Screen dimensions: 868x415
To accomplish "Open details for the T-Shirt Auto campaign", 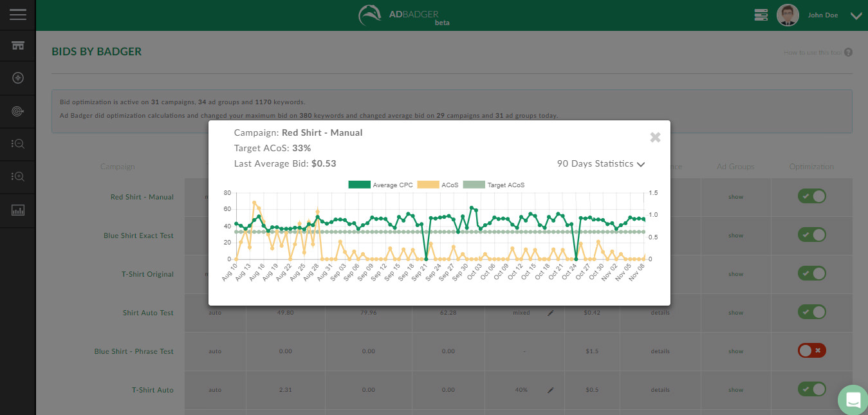I will (660, 390).
